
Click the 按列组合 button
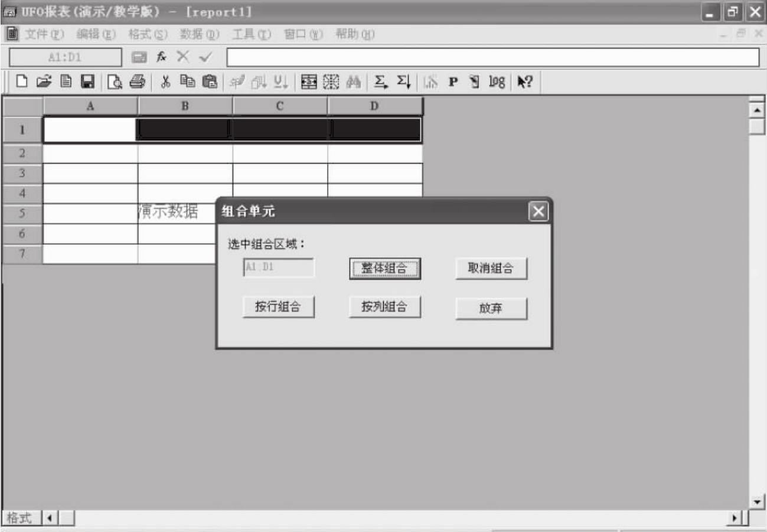[x=385, y=307]
